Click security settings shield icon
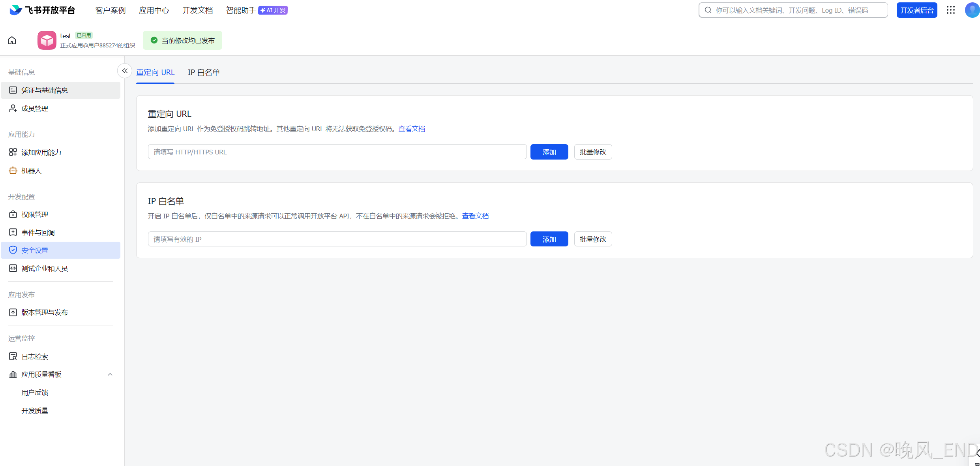Viewport: 980px width, 466px height. (x=13, y=250)
